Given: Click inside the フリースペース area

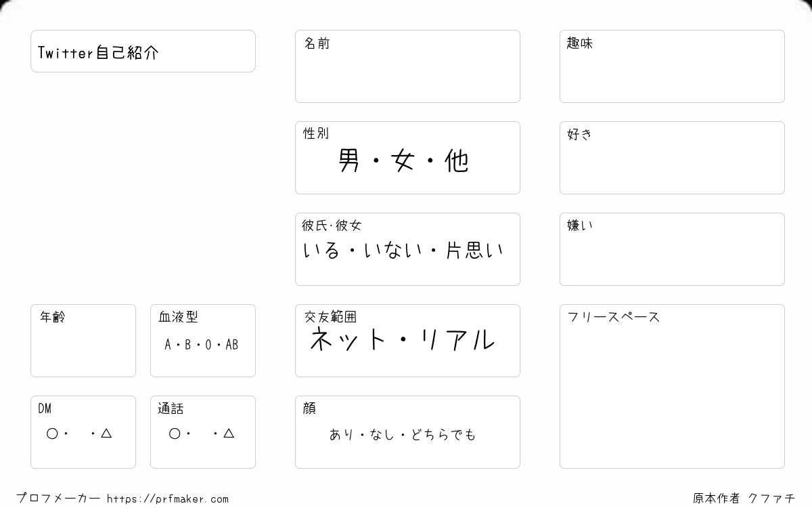Looking at the screenshot, I should (x=672, y=386).
